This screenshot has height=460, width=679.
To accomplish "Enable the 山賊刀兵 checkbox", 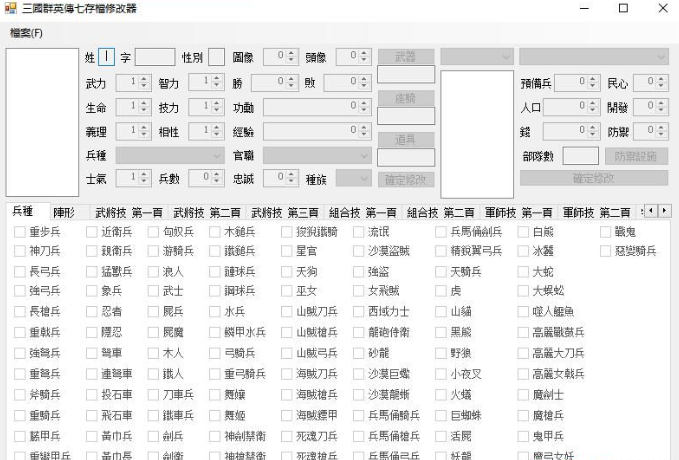I will 286,312.
